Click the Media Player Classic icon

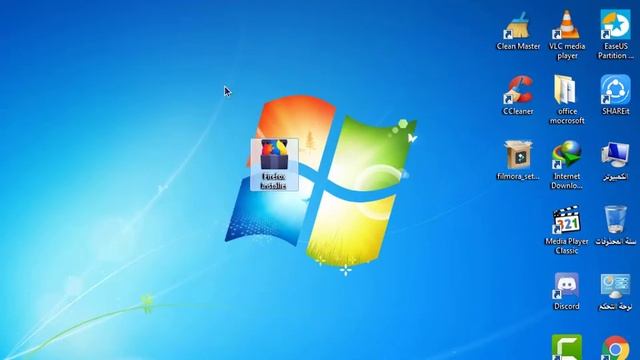tap(567, 220)
